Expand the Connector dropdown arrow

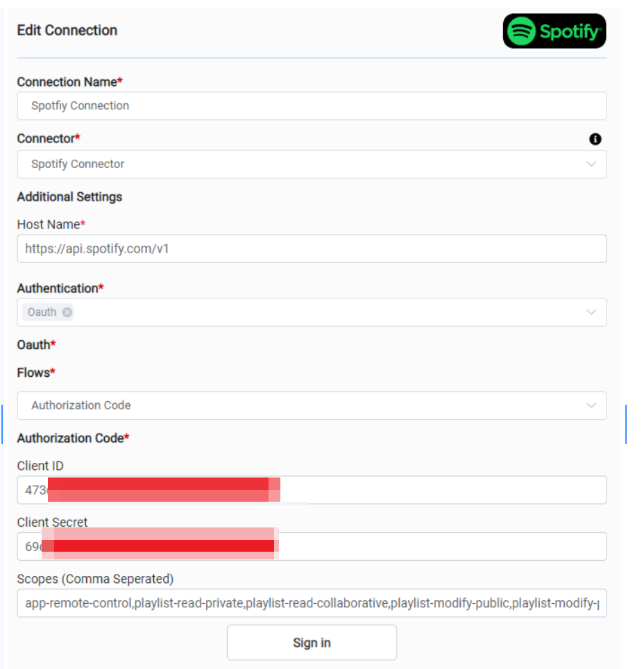point(591,164)
